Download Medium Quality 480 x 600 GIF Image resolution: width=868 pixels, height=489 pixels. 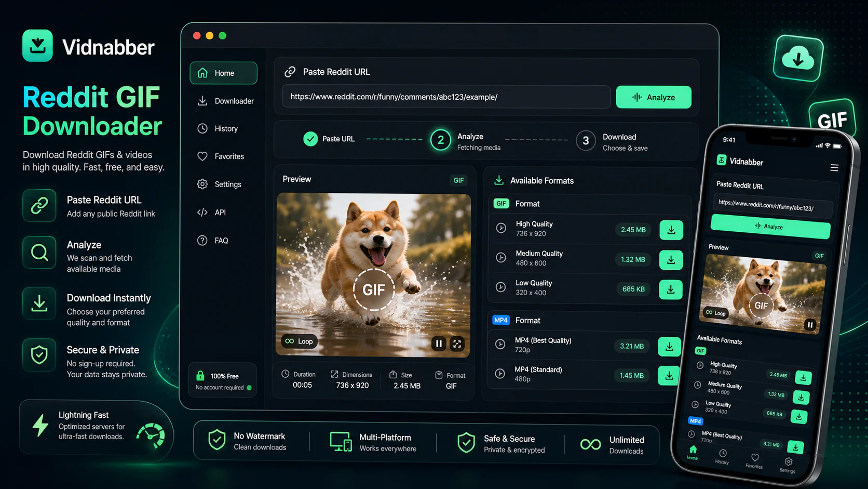click(x=671, y=259)
